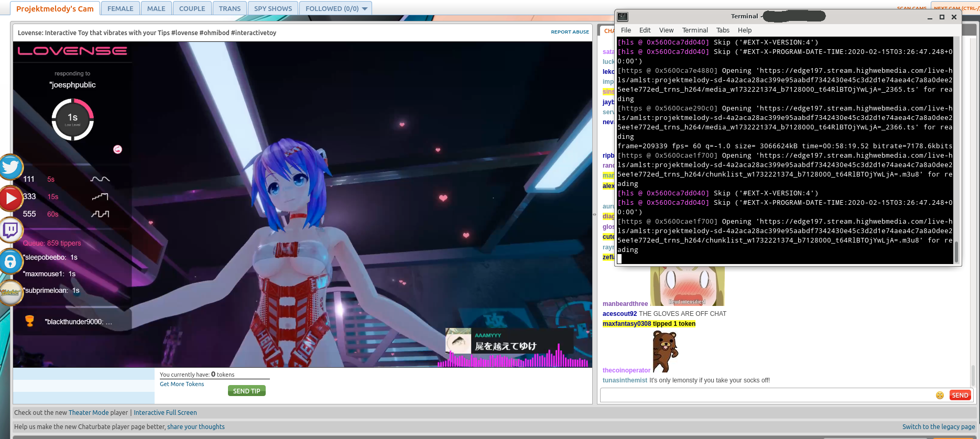Open the Get More Tokens link
Screen dimensions: 980x439
[x=182, y=384]
